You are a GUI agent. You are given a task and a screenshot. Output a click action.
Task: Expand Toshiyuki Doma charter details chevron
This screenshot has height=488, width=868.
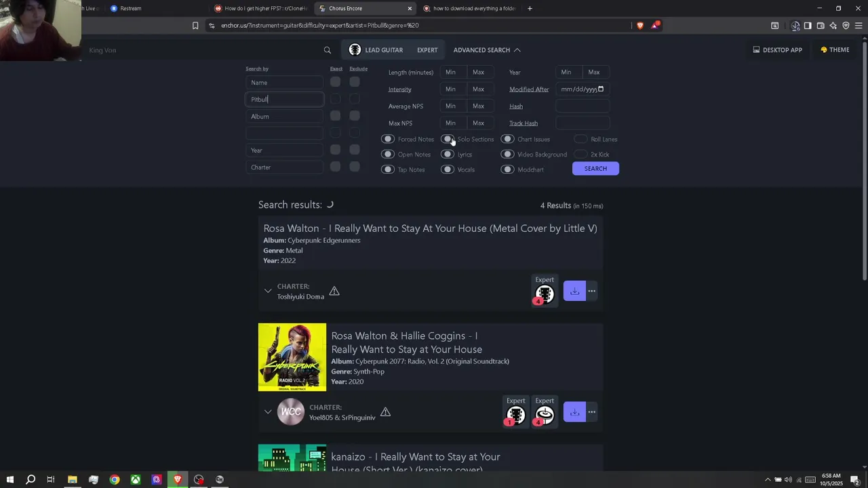268,291
